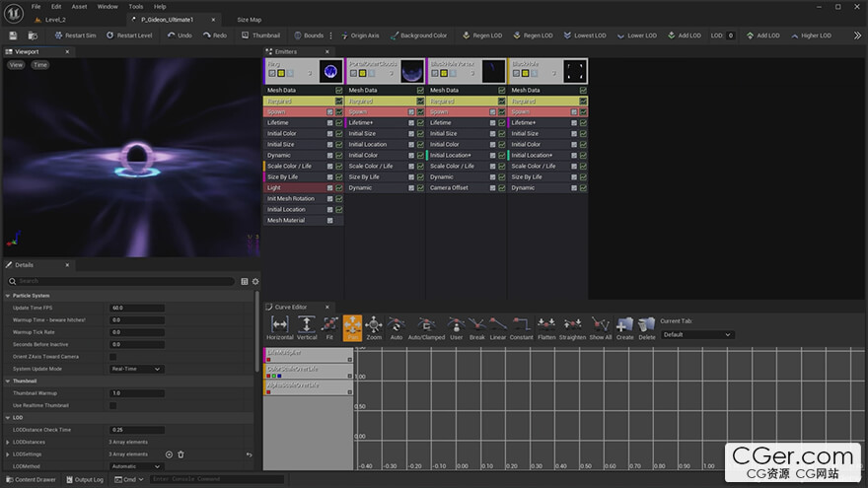Click the Restart Sim toolbar button
Screen dimensions: 868x488
point(75,35)
